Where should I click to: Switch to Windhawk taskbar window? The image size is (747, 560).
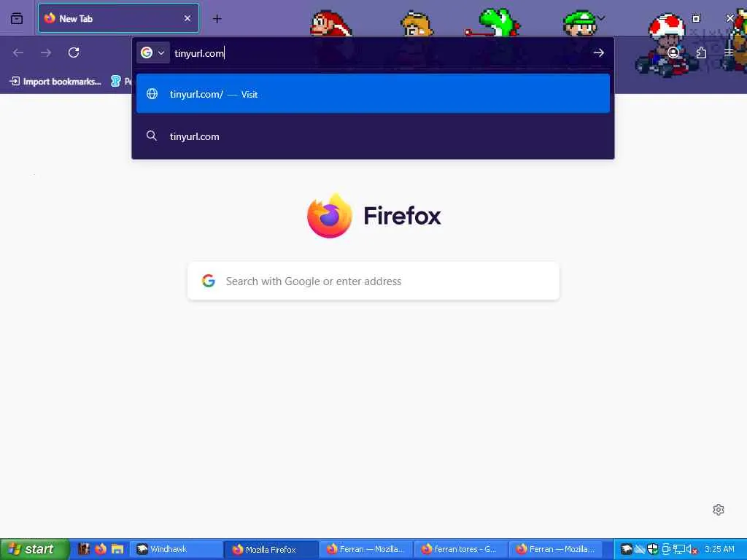click(177, 549)
